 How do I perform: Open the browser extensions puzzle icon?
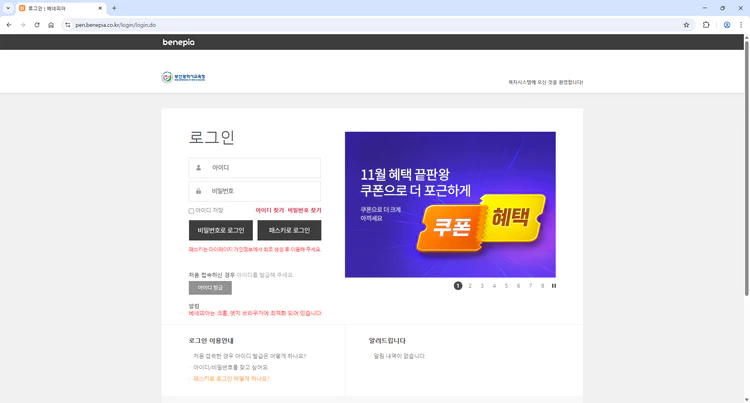[706, 25]
